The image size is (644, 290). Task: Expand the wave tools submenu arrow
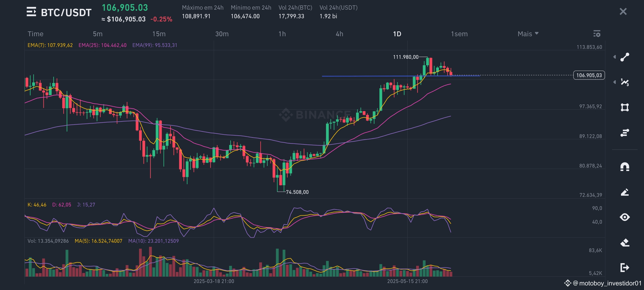(x=614, y=82)
